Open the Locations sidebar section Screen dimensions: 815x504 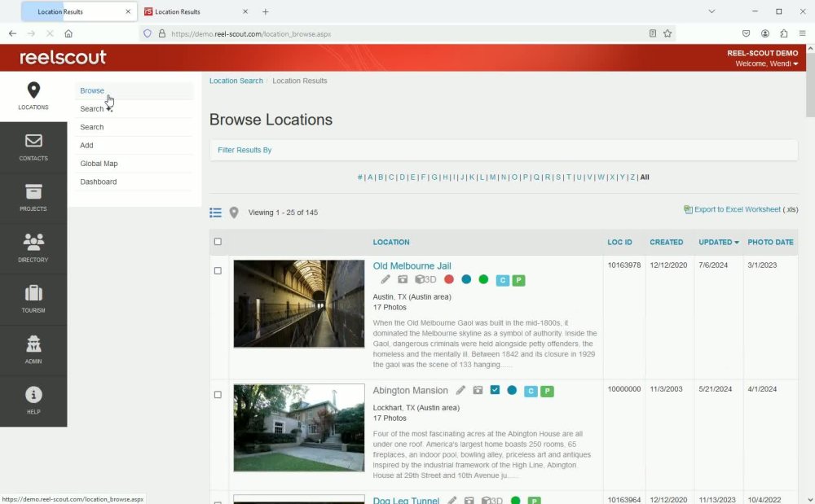point(33,97)
